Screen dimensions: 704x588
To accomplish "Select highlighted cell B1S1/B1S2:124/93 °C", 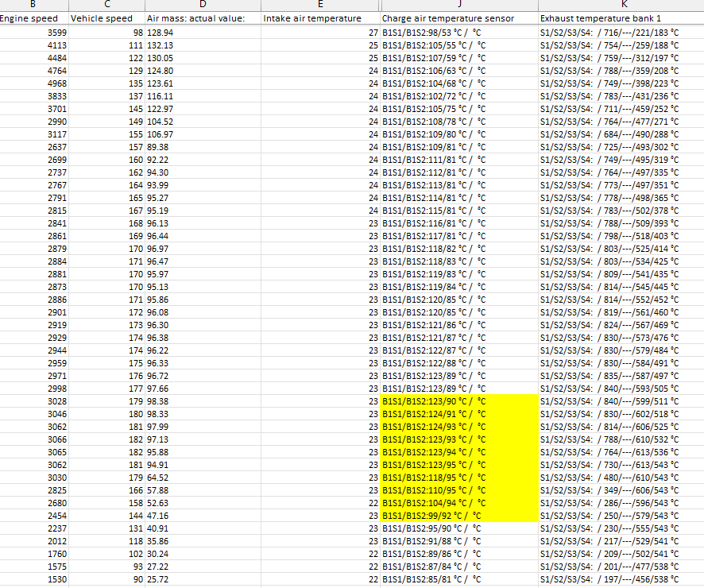I will pyautogui.click(x=459, y=427).
